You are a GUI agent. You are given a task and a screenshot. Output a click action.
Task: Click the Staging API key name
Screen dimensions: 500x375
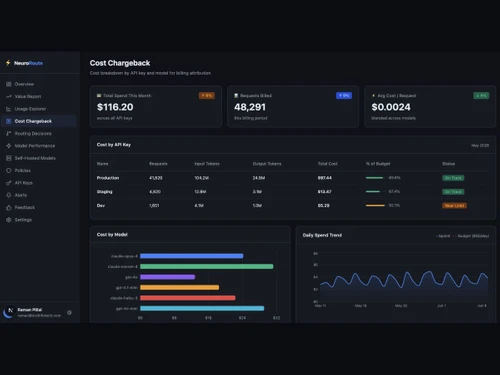point(104,192)
